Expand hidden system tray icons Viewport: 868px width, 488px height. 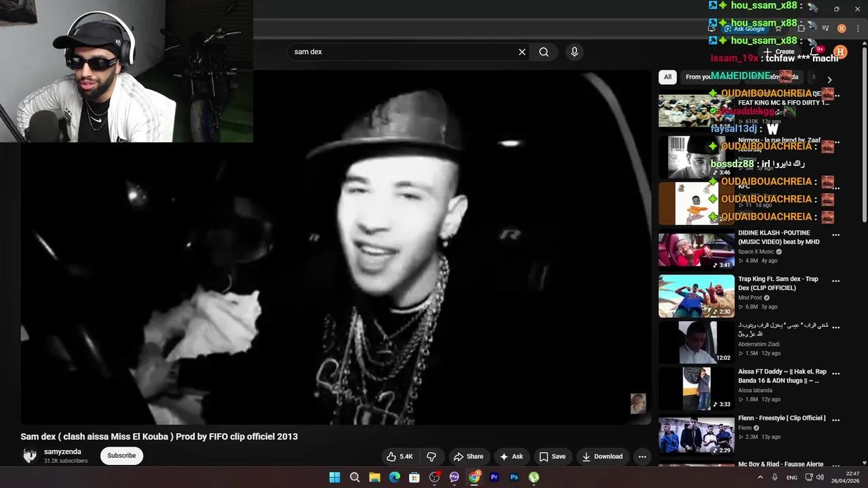click(759, 477)
